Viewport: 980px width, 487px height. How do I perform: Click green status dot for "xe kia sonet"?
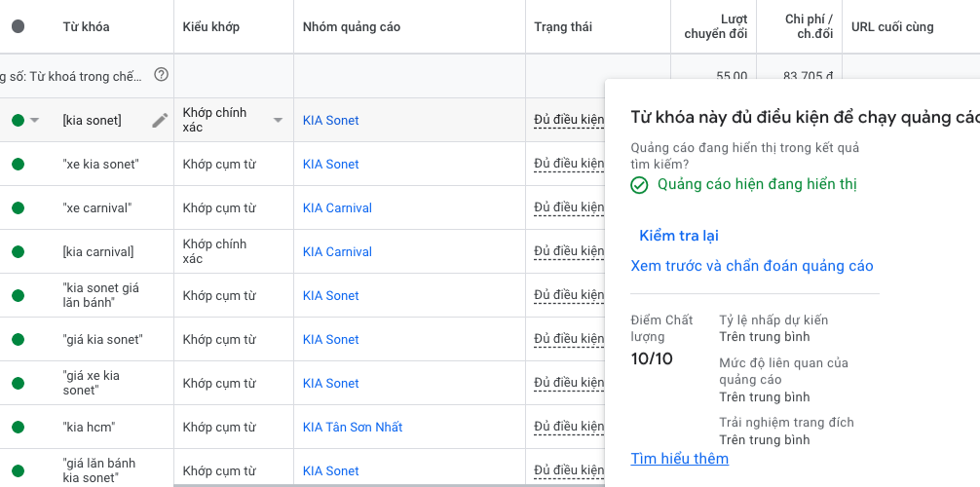(x=18, y=165)
